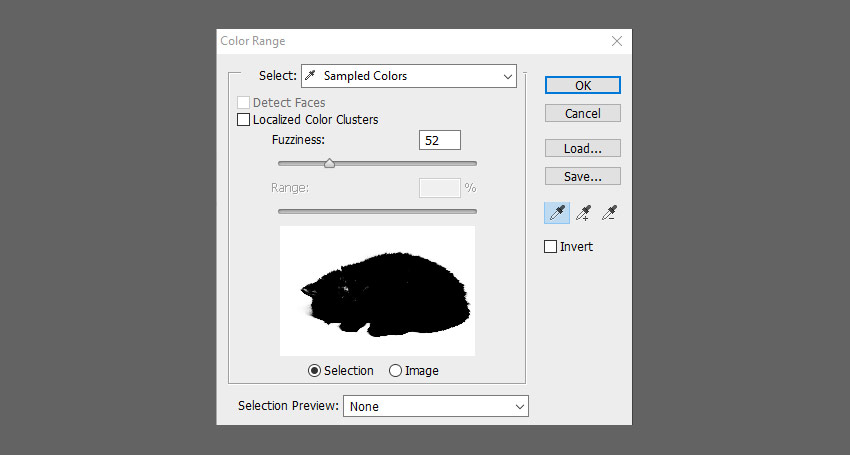Click the Save... button

tap(583, 176)
